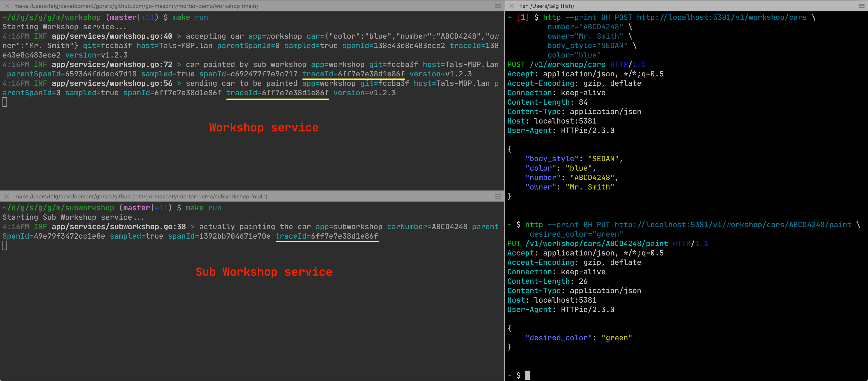Open the fish pane hamburger menu
This screenshot has width=868, height=381.
[861, 6]
